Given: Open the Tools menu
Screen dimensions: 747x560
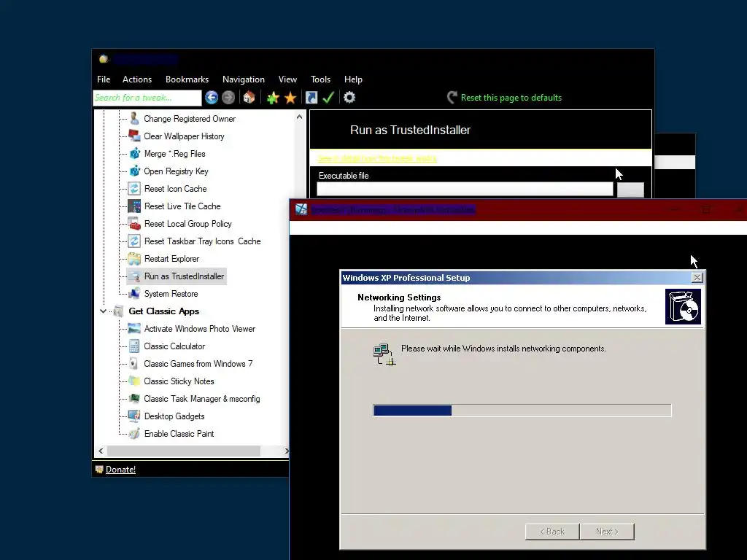Looking at the screenshot, I should (321, 79).
